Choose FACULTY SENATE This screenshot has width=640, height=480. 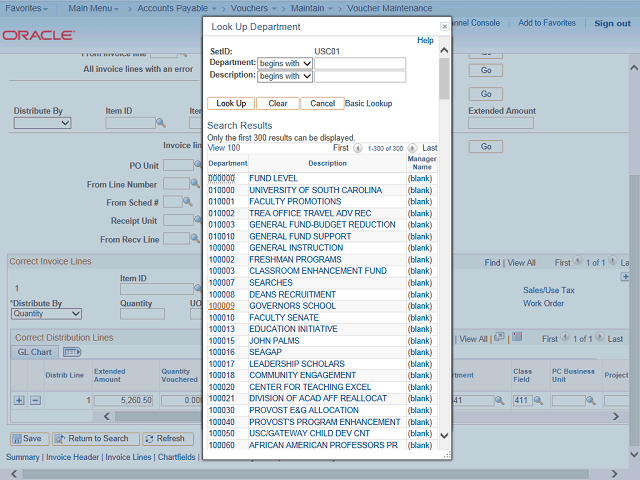(x=284, y=318)
